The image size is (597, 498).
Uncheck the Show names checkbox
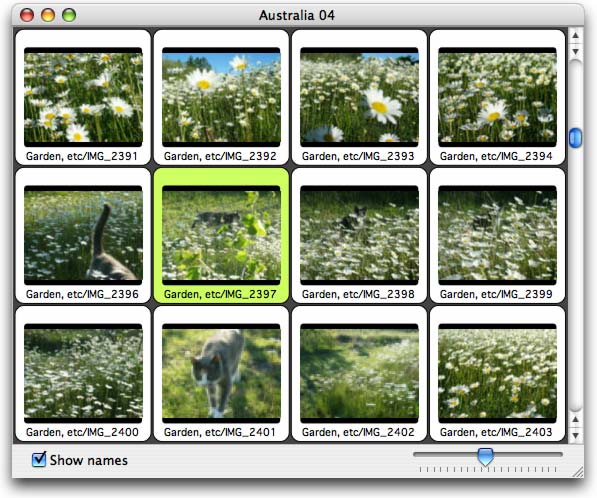coord(39,459)
